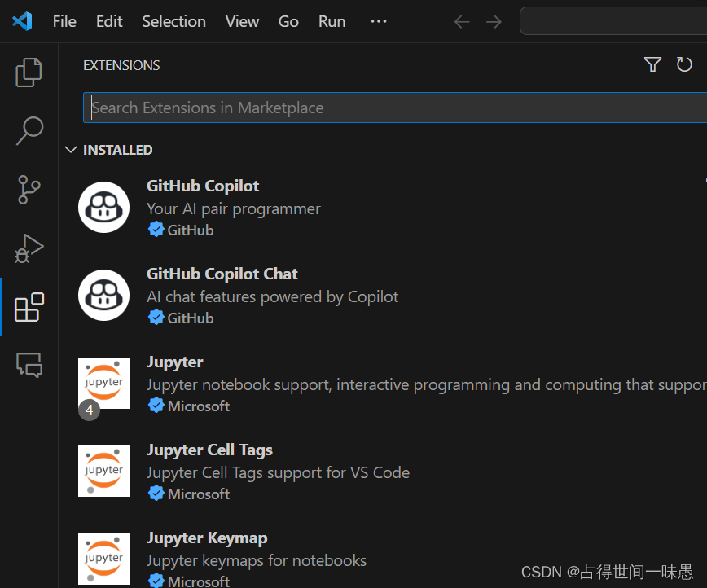The image size is (707, 588).
Task: Open the GitHub Copilot extension title
Action: pyautogui.click(x=203, y=186)
